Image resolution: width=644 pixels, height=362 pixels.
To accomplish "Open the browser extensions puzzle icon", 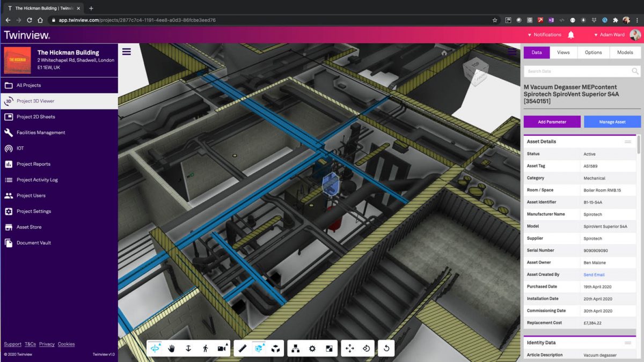I will [x=615, y=20].
